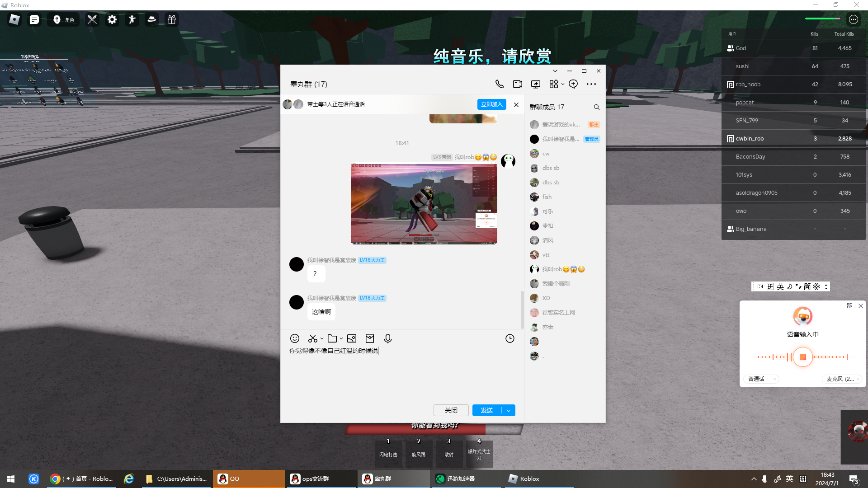868x488 pixels.
Task: Open the Roblox more options ellipsis
Action: pyautogui.click(x=854, y=19)
